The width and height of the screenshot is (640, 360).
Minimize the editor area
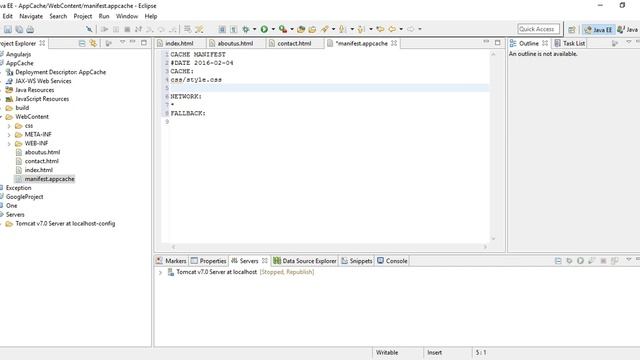486,42
